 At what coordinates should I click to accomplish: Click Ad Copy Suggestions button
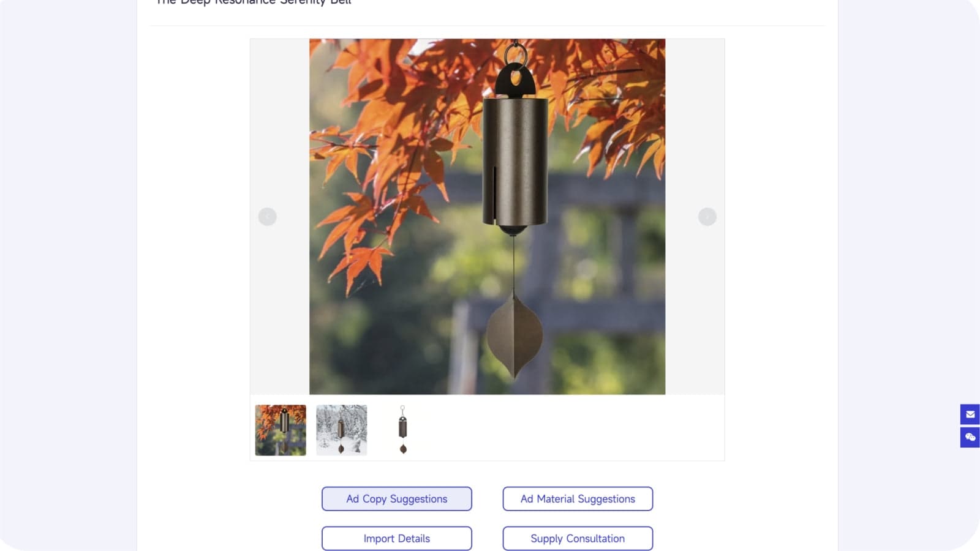coord(397,499)
